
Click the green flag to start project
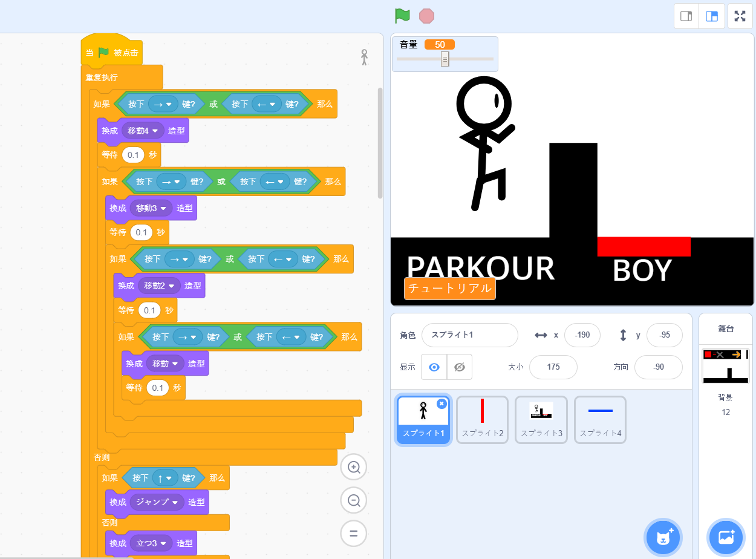click(x=402, y=16)
